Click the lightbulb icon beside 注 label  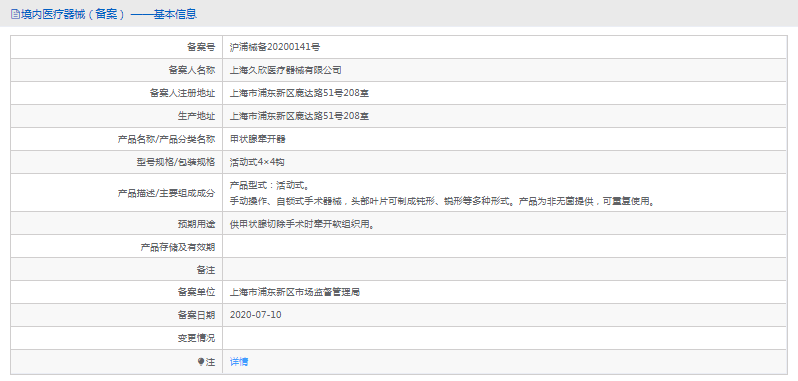(201, 362)
